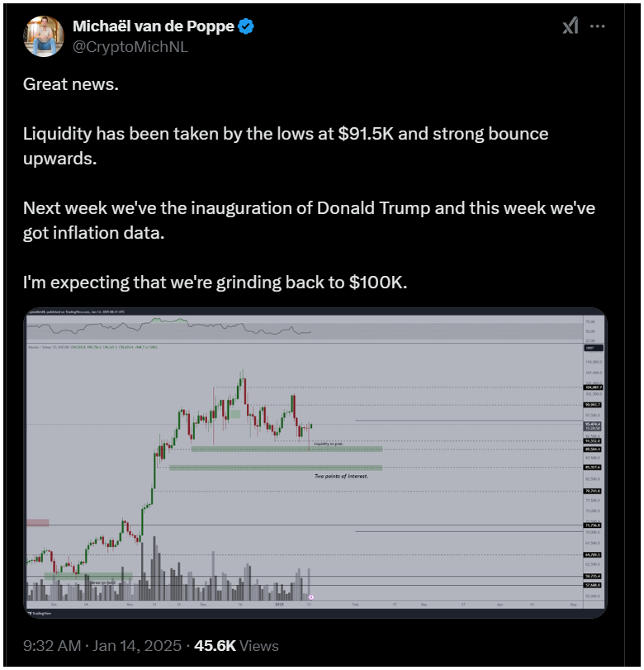
Task: Click the 'Two points of interest.' annotation
Action: pyautogui.click(x=341, y=476)
